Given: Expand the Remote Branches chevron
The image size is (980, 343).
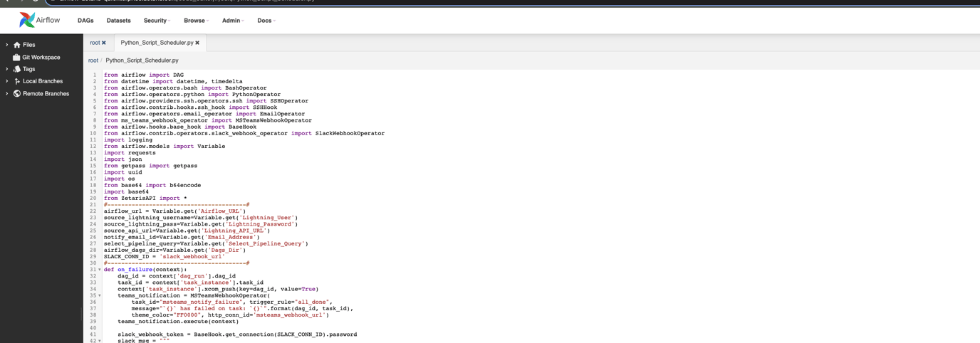Looking at the screenshot, I should pos(7,93).
